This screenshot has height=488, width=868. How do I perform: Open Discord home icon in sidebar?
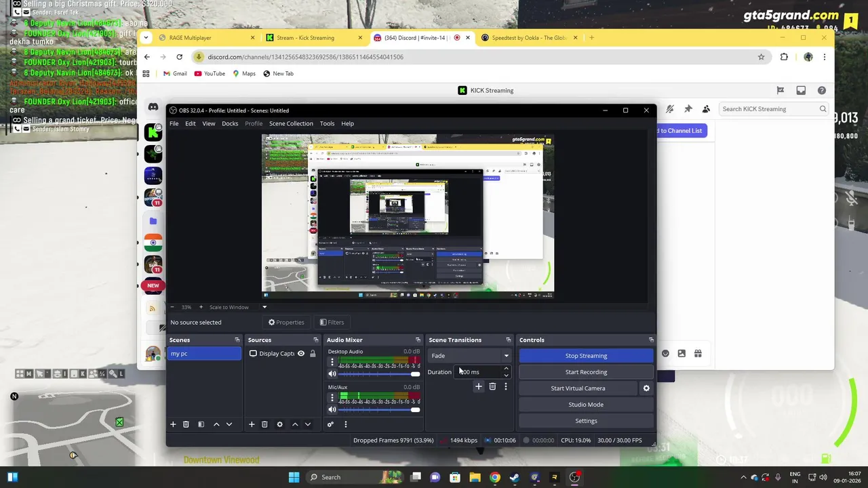click(153, 107)
